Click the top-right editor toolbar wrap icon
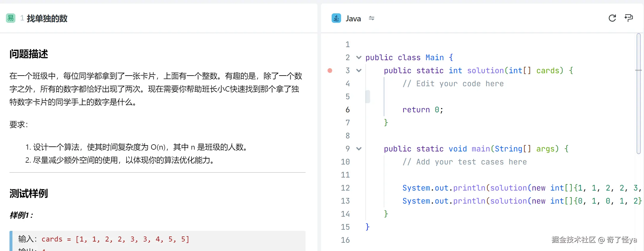Viewport: 644px width, 251px height. coord(628,18)
